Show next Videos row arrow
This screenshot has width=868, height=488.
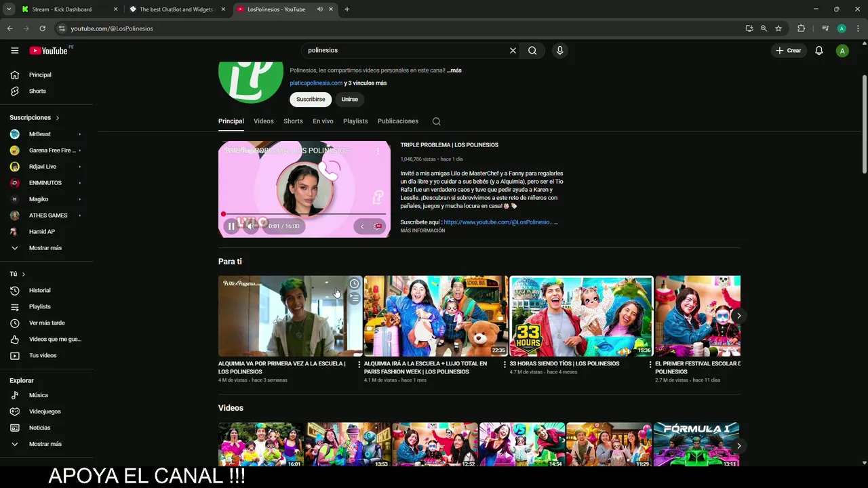738,446
